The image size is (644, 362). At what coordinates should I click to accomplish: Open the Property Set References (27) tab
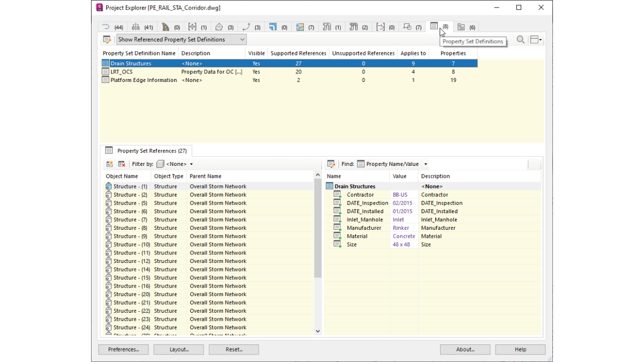[146, 150]
